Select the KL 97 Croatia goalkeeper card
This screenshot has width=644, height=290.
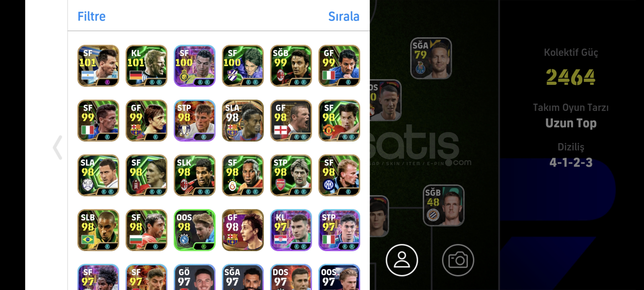click(291, 230)
